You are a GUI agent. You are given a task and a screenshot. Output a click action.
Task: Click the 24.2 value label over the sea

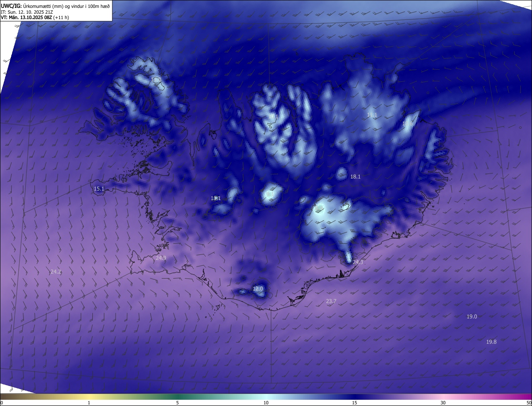[x=56, y=272]
